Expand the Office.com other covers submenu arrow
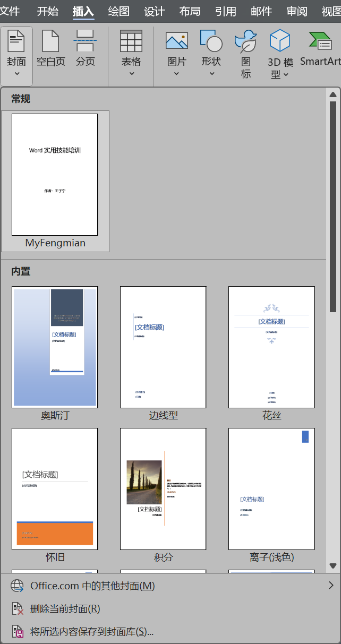Viewport: 341px width, 644px height. [x=331, y=586]
